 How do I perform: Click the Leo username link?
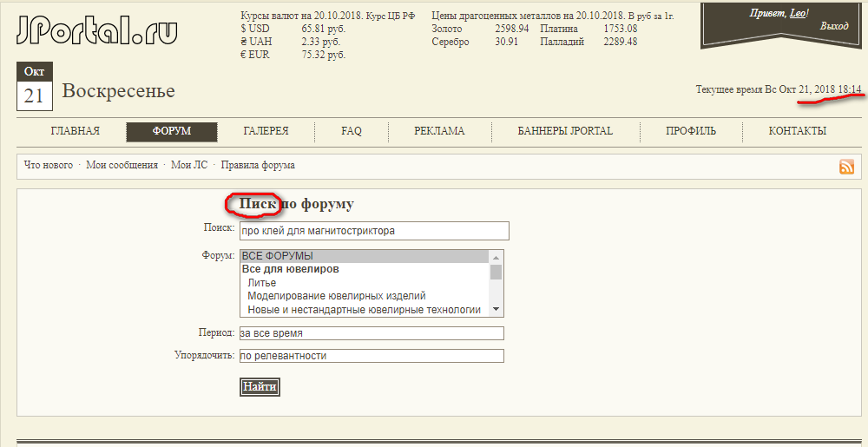[798, 13]
